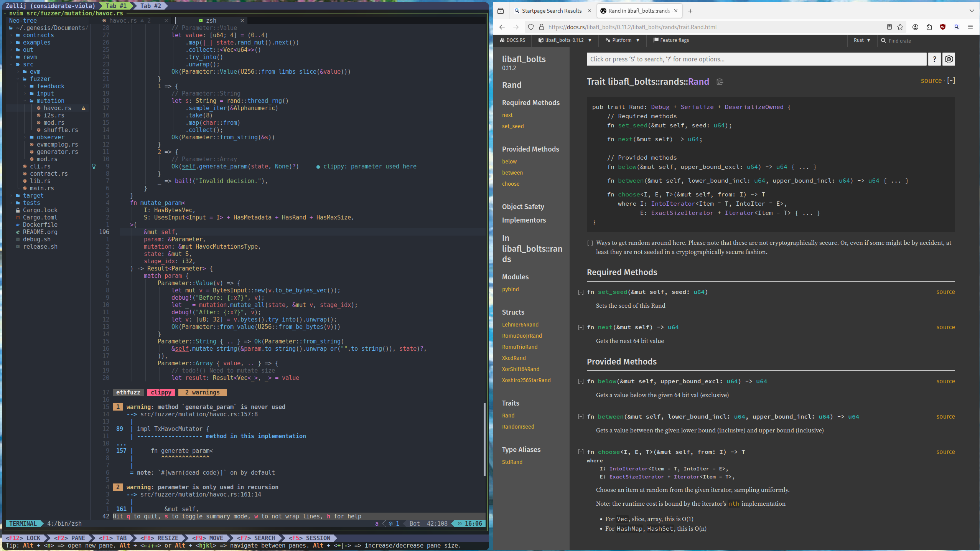Open the Platform dropdown
Screen dimensions: 980x551
pos(621,40)
